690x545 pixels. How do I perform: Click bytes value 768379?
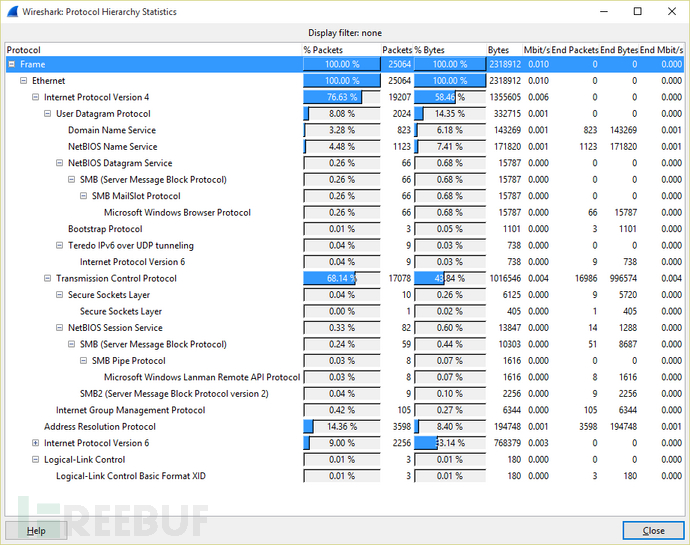(507, 443)
